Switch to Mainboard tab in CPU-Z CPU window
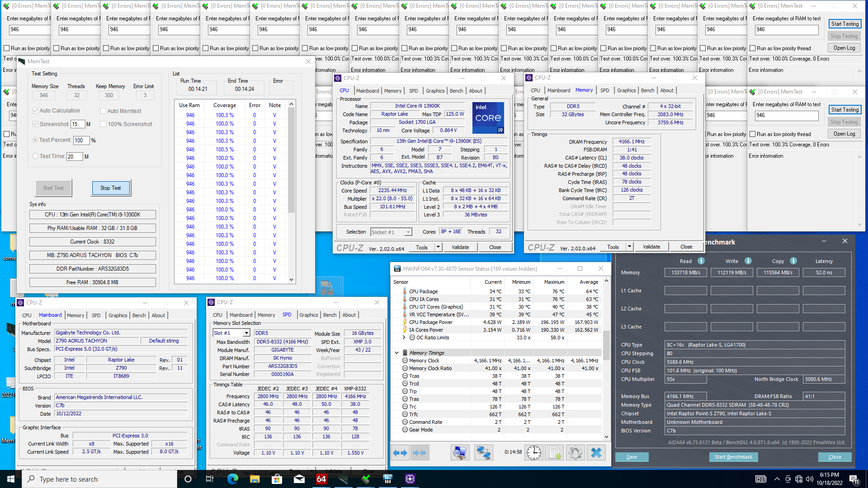Screen dimensions: 868x488 point(367,91)
